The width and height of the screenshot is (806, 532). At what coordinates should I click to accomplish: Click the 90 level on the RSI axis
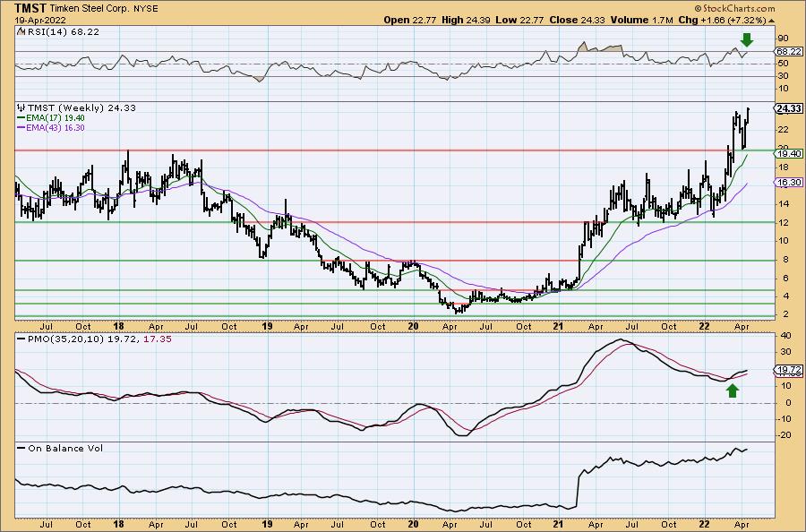coord(783,39)
